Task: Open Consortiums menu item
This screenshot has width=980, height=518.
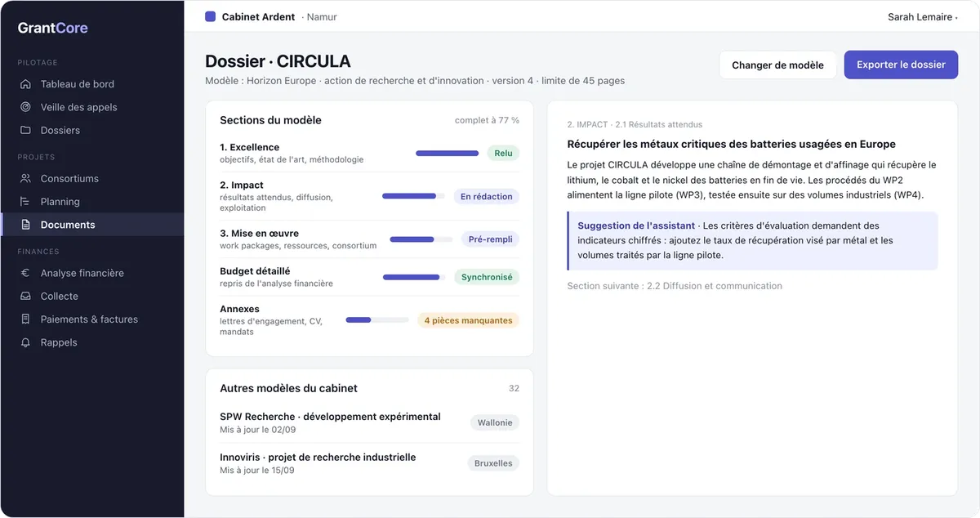Action: point(91,179)
